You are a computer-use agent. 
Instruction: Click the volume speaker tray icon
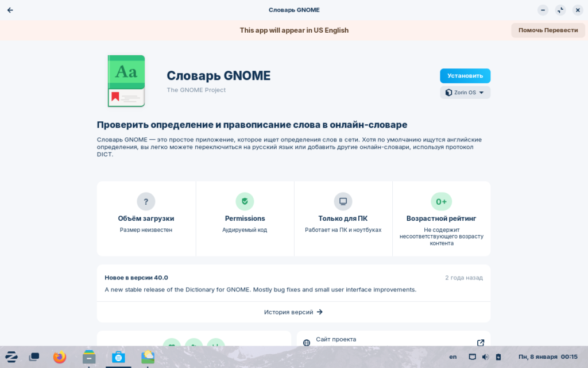[485, 356]
